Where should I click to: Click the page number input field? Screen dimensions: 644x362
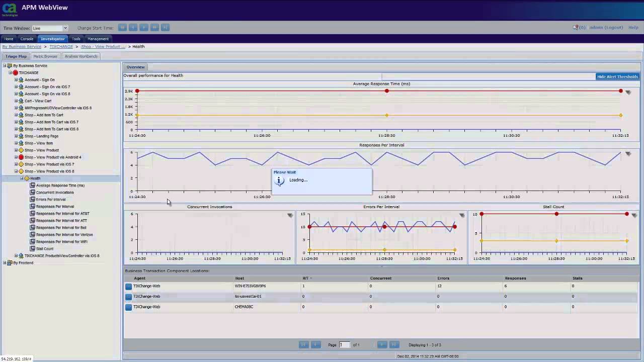[344, 345]
